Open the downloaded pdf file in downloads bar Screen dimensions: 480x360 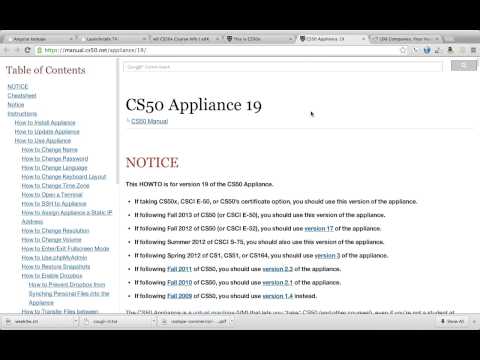click(x=195, y=321)
